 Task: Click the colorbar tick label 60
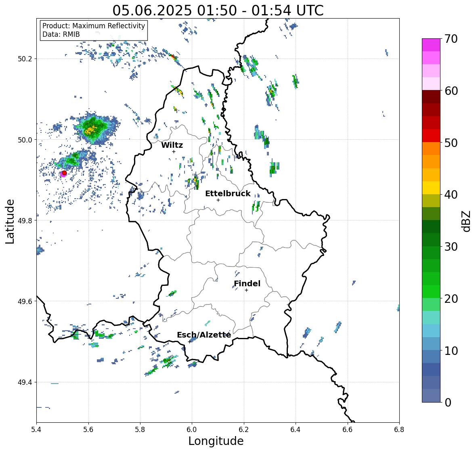tap(451, 91)
